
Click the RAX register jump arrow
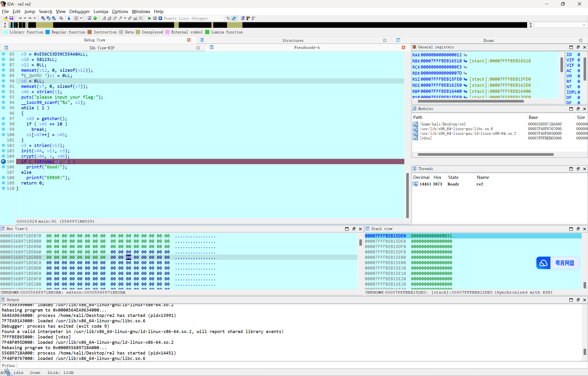point(465,55)
